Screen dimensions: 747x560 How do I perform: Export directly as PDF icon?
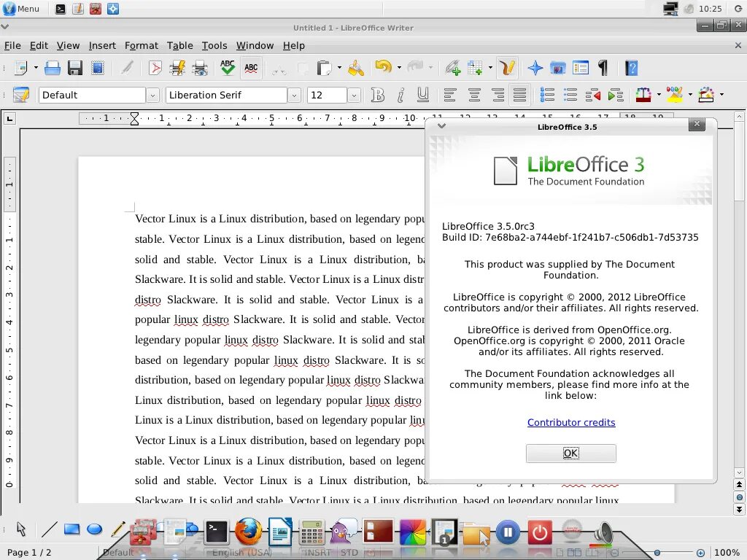tap(155, 68)
